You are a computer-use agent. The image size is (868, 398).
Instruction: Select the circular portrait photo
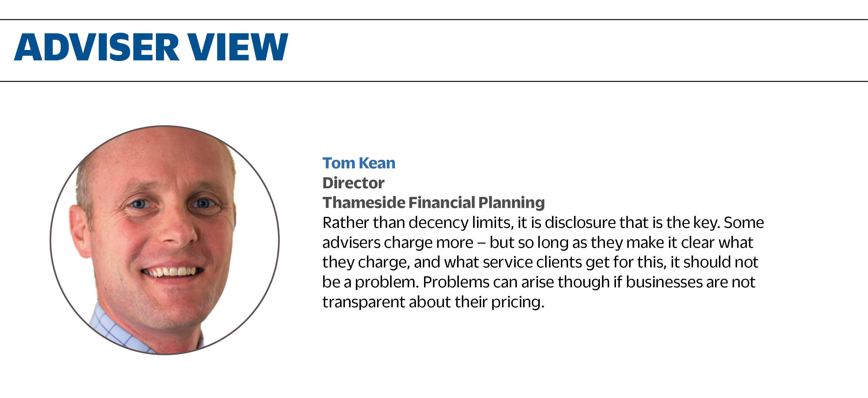point(165,240)
